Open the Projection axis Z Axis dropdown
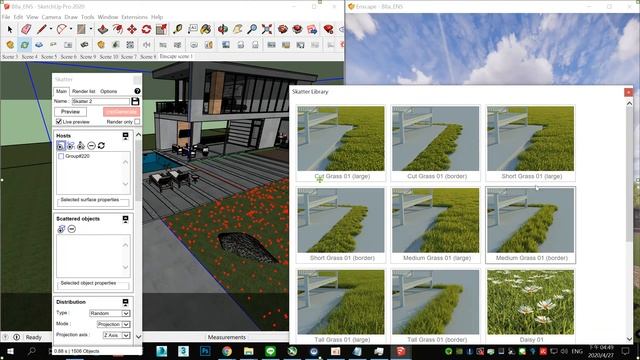640x360 pixels. (x=116, y=335)
